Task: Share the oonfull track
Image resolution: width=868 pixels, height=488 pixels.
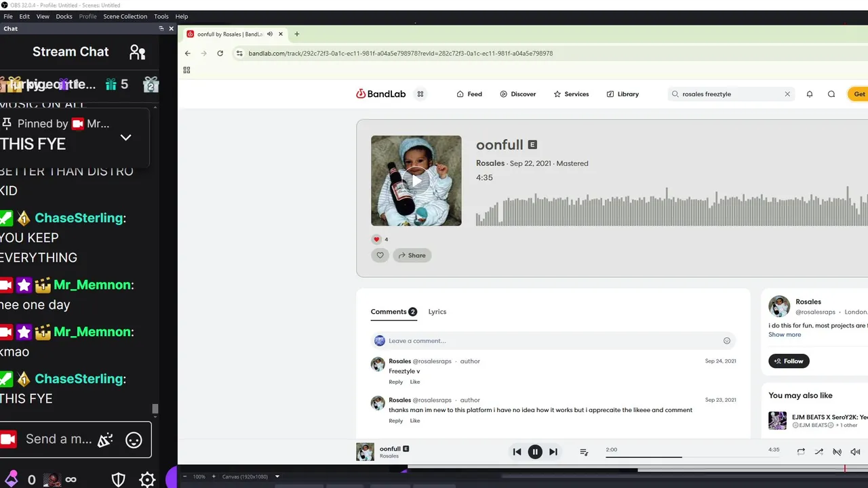Action: click(412, 256)
